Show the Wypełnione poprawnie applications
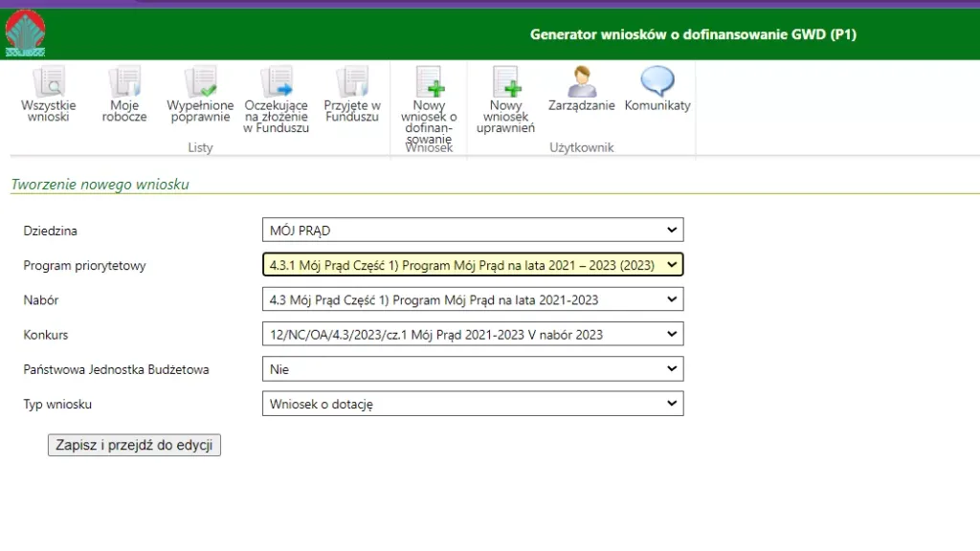Screen dimensions: 980x551 coord(200,95)
